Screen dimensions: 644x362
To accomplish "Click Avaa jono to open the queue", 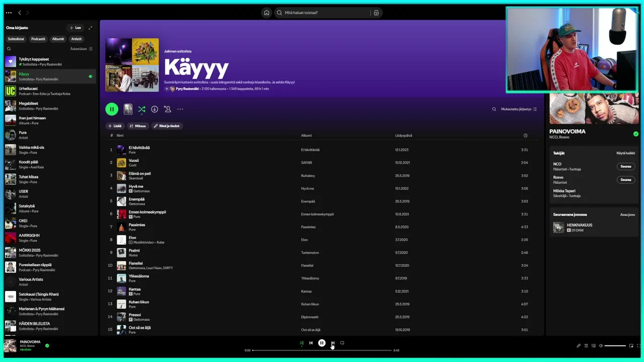I will 627,215.
